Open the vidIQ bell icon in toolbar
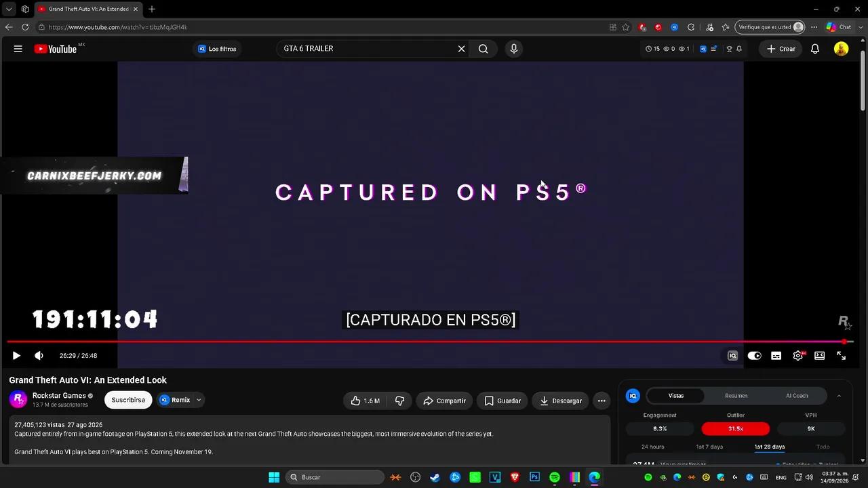This screenshot has width=868, height=488. pos(739,49)
